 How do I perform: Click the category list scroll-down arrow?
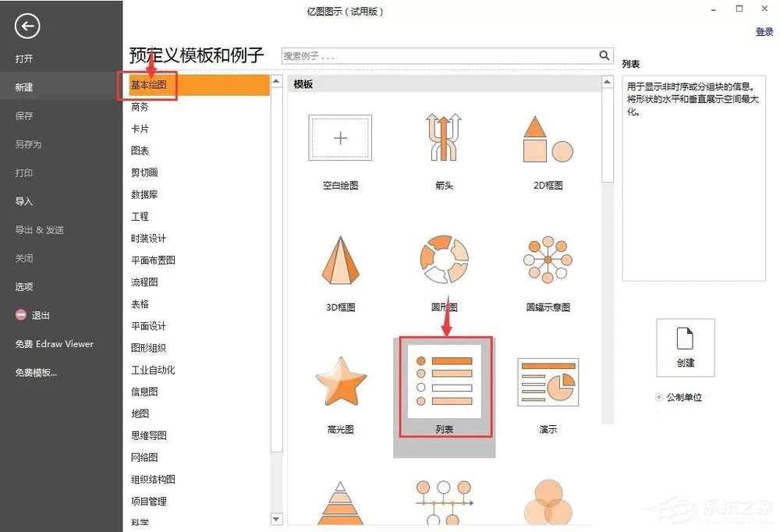[x=277, y=519]
